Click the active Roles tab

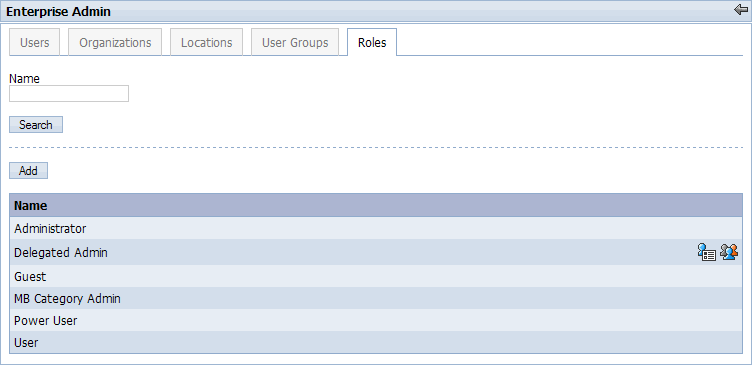click(x=372, y=42)
